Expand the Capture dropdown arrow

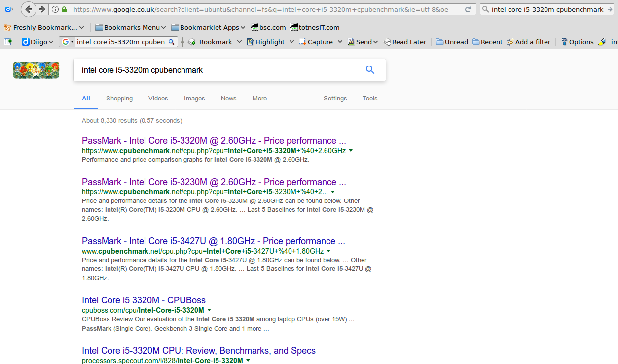pos(340,42)
